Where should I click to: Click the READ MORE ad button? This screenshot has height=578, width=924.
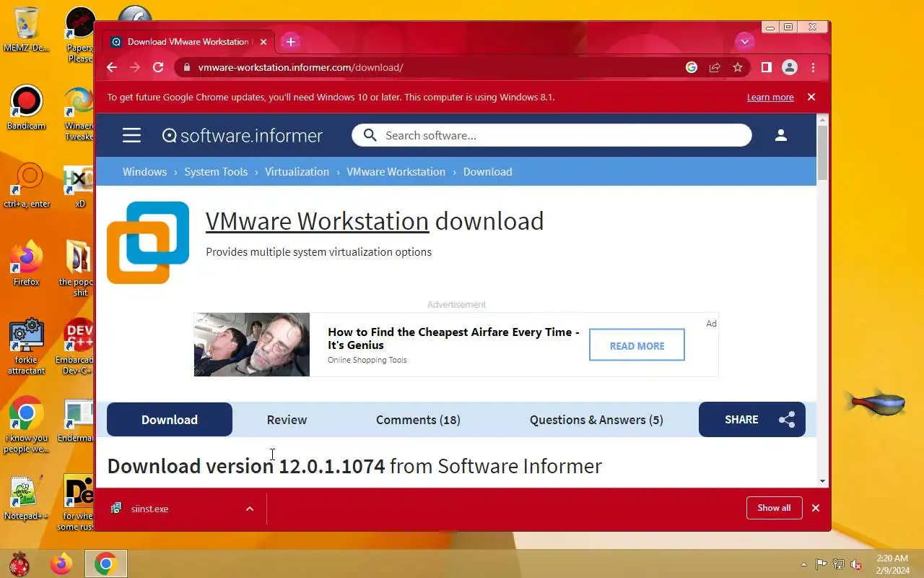coord(637,345)
